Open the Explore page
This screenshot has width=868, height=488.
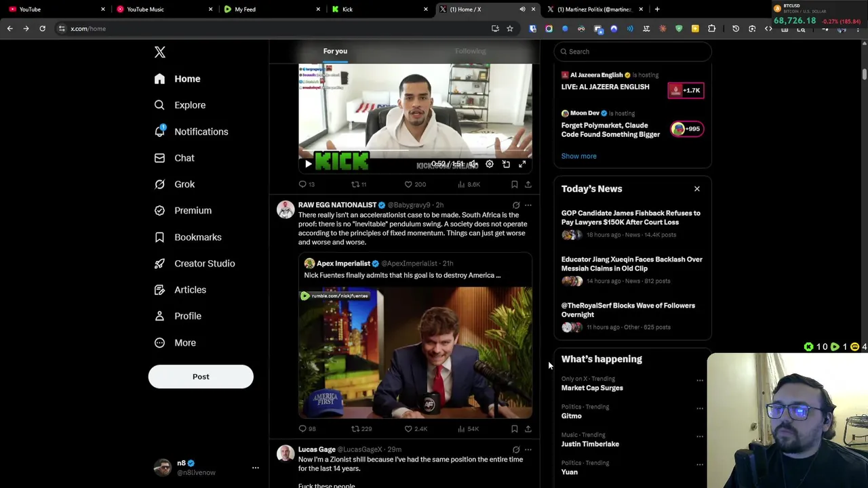point(180,105)
